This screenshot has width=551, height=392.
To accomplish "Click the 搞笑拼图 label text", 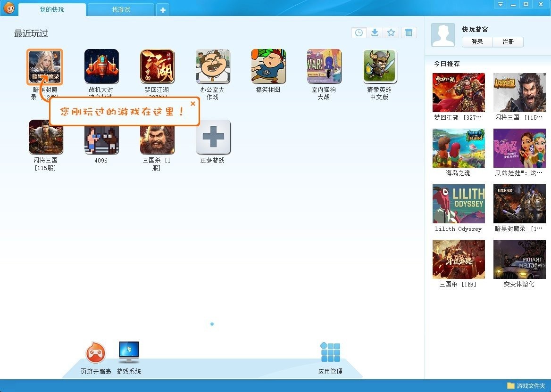I will click(x=268, y=90).
